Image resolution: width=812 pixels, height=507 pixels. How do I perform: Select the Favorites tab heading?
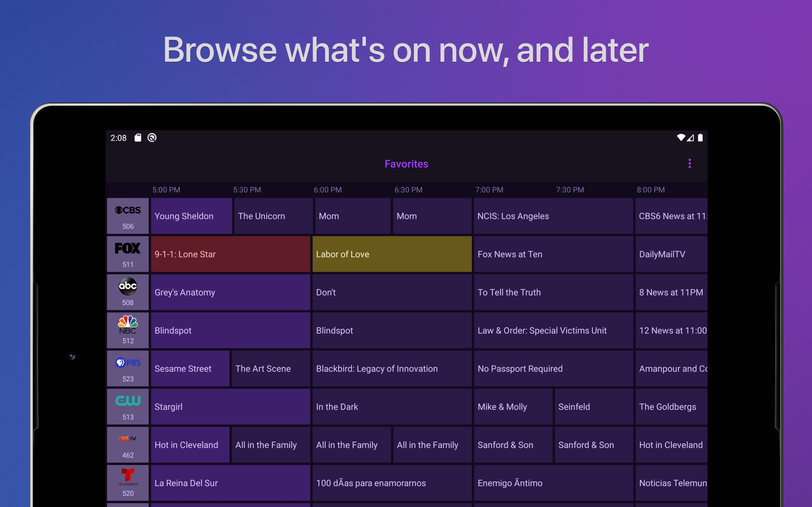(406, 164)
